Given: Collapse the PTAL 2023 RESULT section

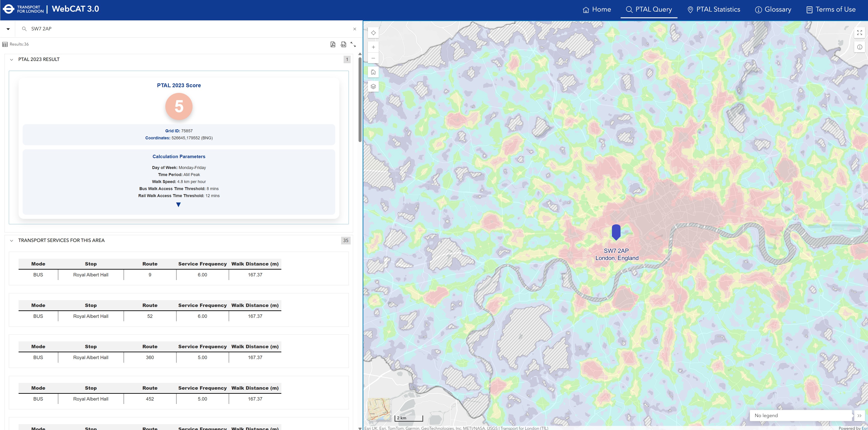Looking at the screenshot, I should coord(12,60).
